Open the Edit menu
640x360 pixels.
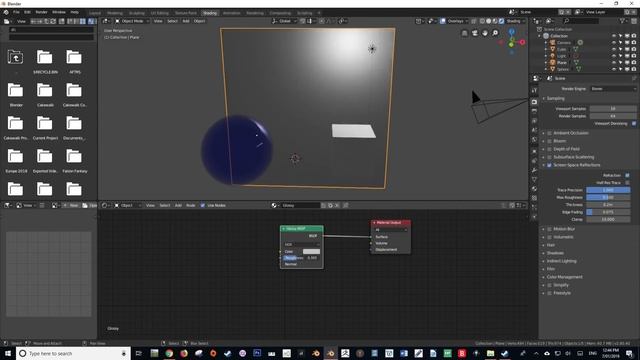point(27,12)
